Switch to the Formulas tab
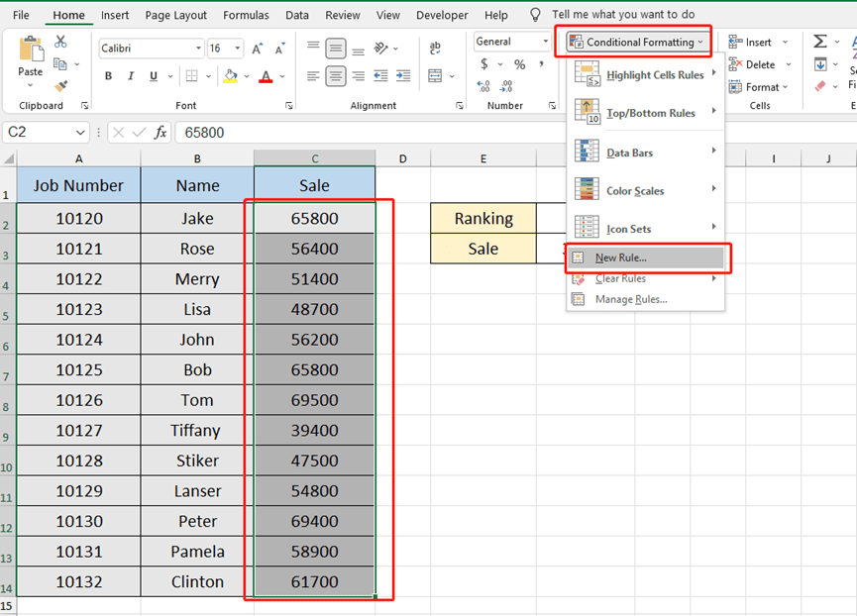 click(246, 15)
